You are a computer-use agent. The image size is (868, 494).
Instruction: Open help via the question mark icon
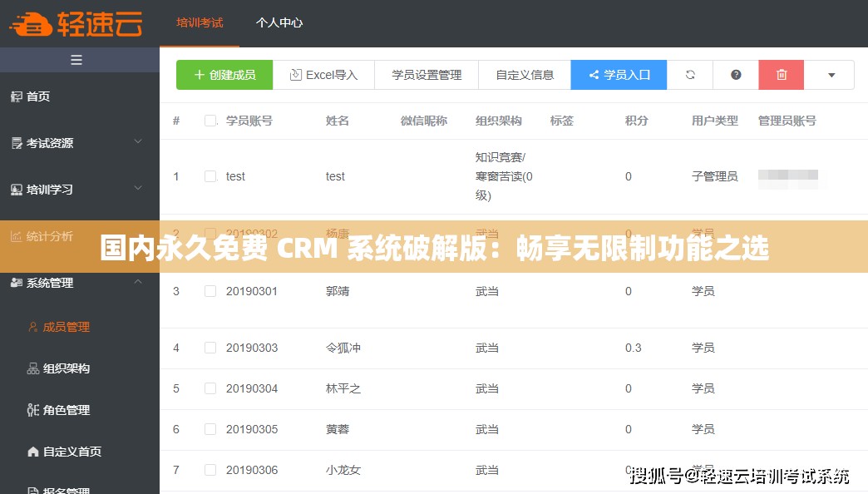(x=735, y=74)
